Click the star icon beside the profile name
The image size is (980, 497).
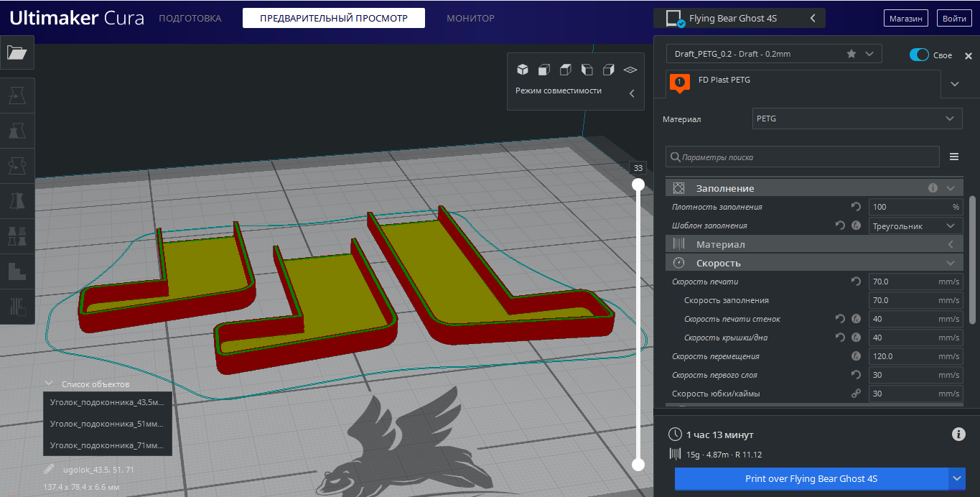coord(851,54)
